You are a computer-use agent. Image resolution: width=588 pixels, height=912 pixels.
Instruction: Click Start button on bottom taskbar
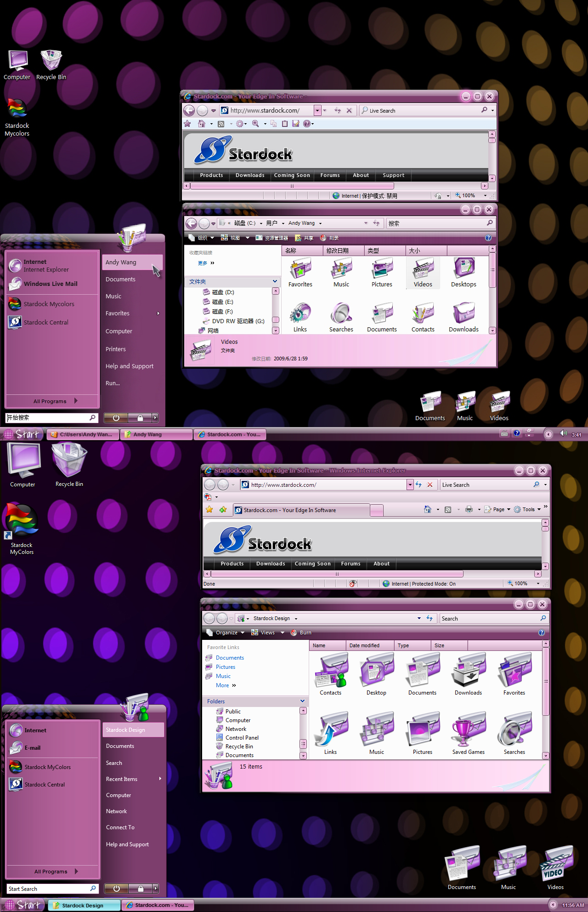point(23,905)
